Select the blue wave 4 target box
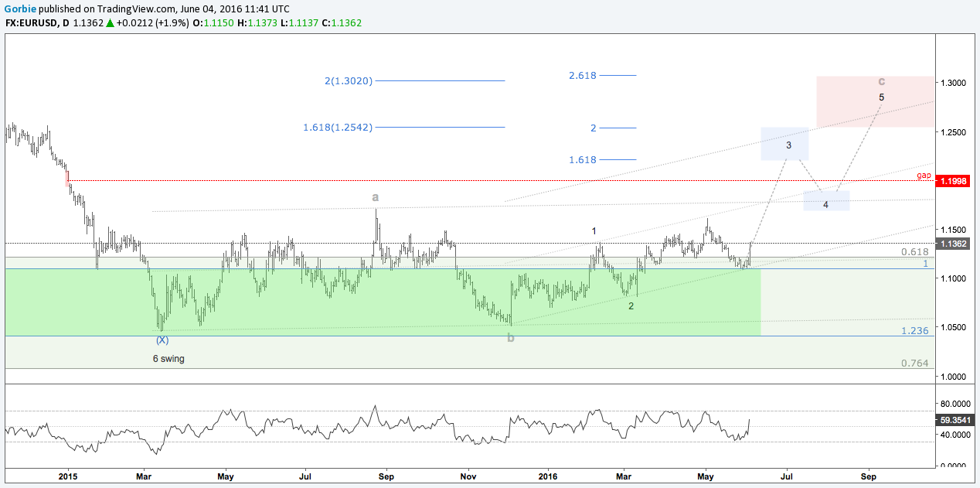The height and width of the screenshot is (488, 980). coord(826,200)
